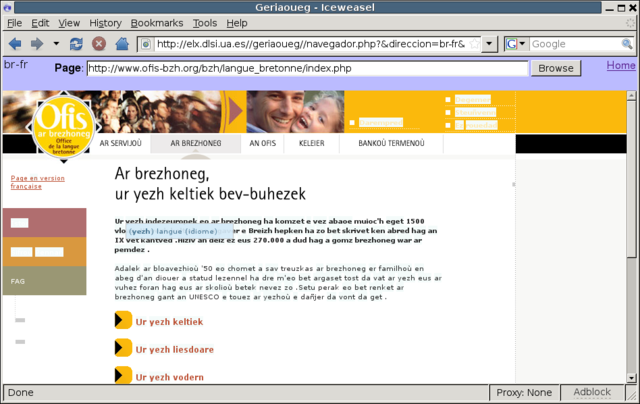Open the Tools menu
640x404 pixels.
(204, 22)
